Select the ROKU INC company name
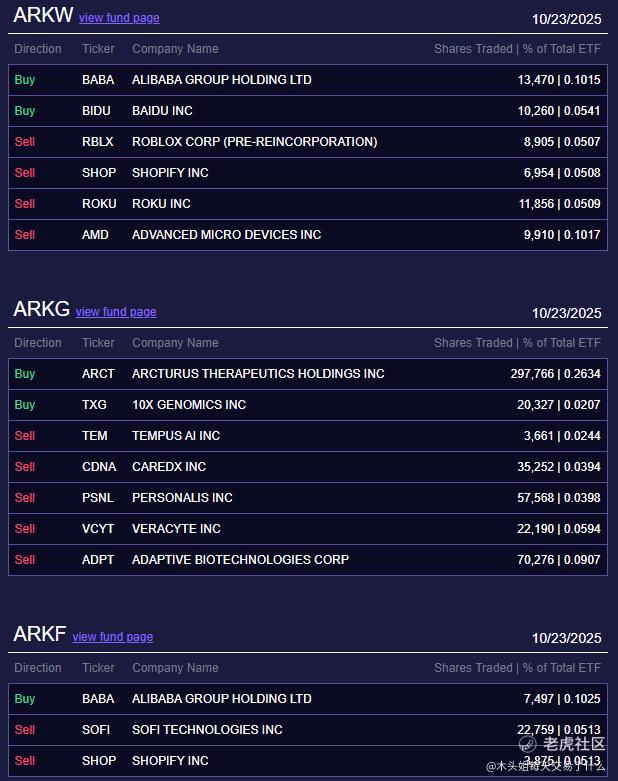618x781 pixels. tap(161, 204)
